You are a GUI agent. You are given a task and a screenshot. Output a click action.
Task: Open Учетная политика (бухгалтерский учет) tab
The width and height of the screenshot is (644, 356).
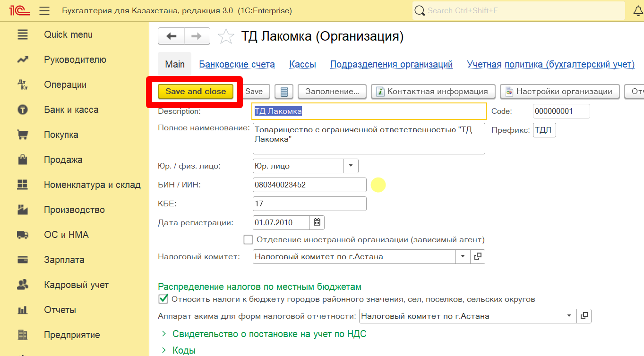click(550, 64)
